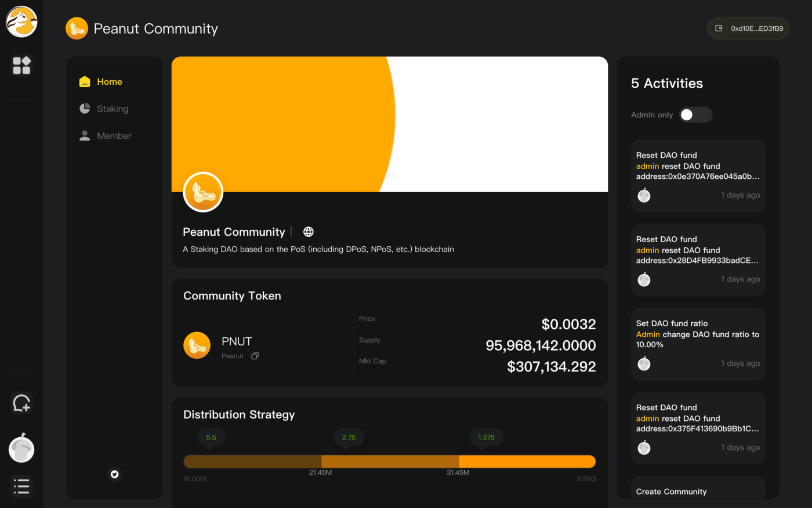Click the Admin link in the DAO fund ratio activity
The height and width of the screenshot is (508, 812).
pos(648,334)
